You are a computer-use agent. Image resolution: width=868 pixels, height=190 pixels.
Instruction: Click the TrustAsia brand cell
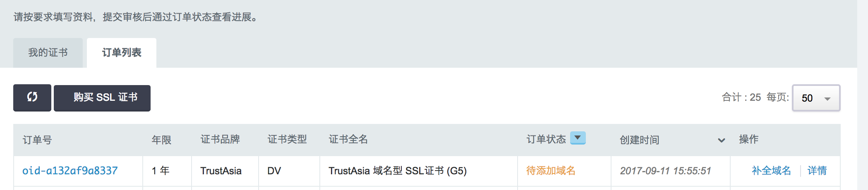[221, 171]
